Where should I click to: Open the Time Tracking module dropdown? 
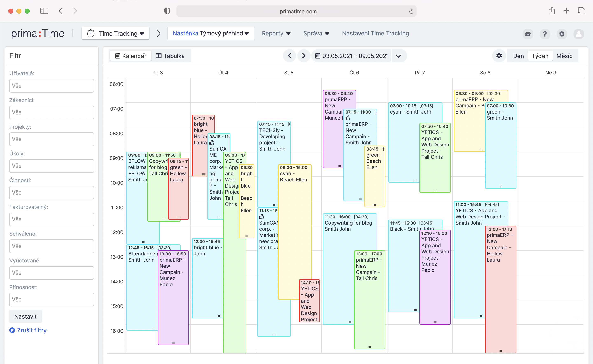pyautogui.click(x=116, y=34)
